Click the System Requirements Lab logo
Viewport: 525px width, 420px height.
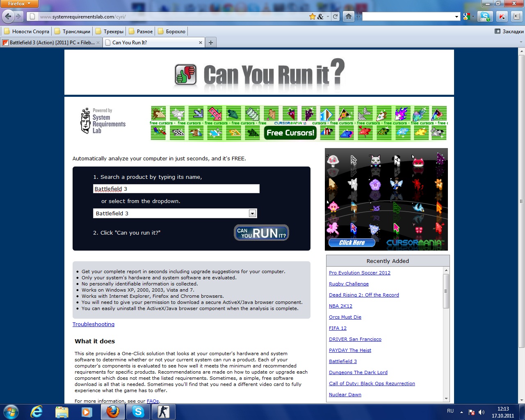click(103, 121)
